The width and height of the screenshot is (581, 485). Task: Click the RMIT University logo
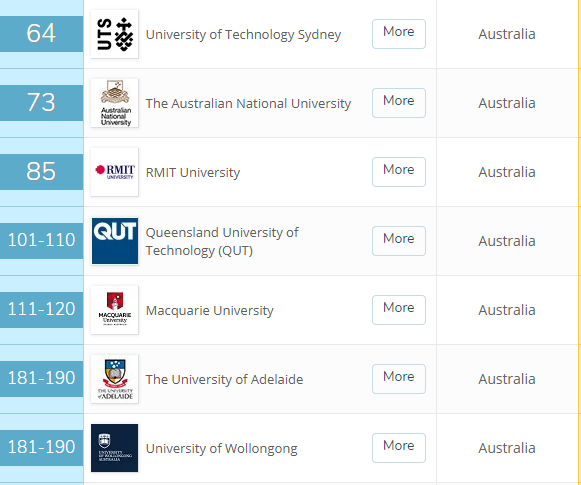coord(114,172)
